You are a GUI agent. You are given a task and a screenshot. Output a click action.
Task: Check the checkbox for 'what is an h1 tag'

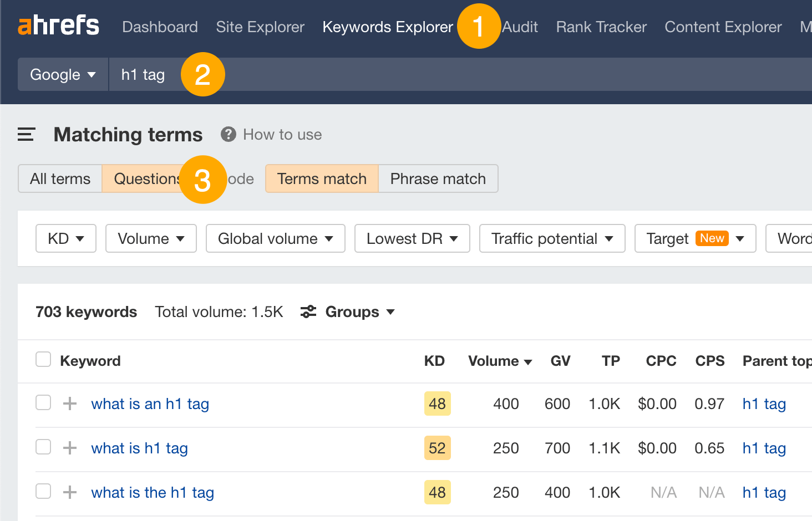click(x=43, y=402)
